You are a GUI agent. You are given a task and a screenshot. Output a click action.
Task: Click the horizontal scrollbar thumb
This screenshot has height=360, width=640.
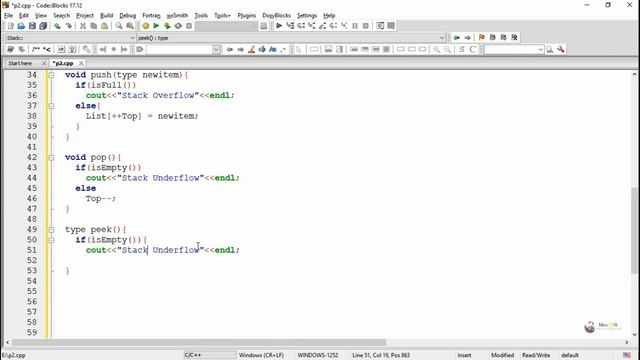(199, 342)
